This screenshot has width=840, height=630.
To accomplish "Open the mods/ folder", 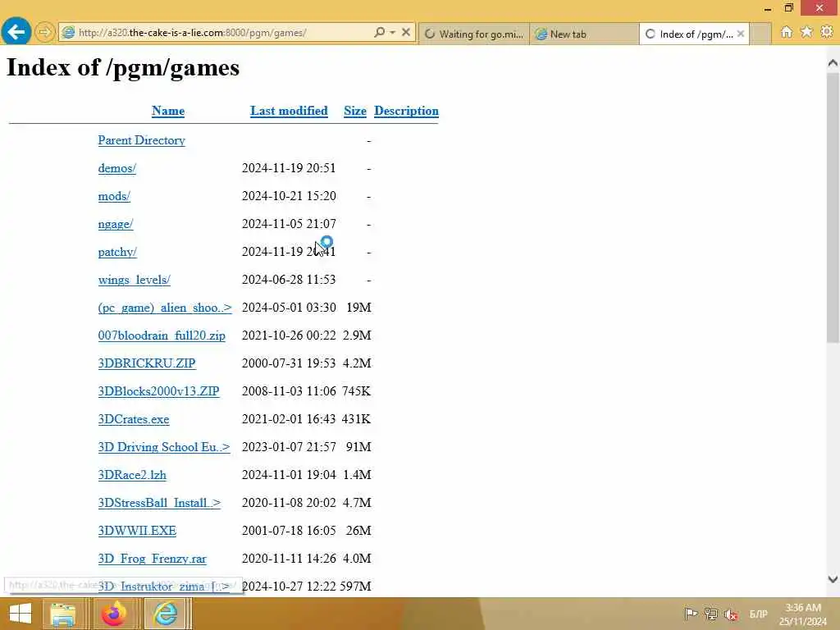I will (x=114, y=196).
